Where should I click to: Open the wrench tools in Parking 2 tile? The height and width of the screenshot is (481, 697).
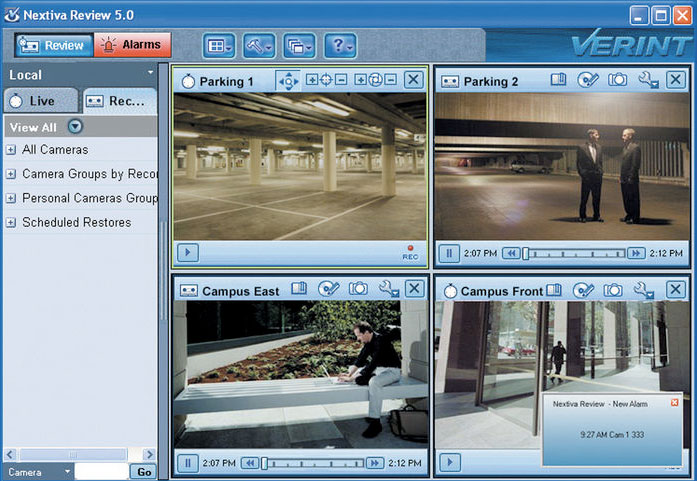[x=645, y=82]
